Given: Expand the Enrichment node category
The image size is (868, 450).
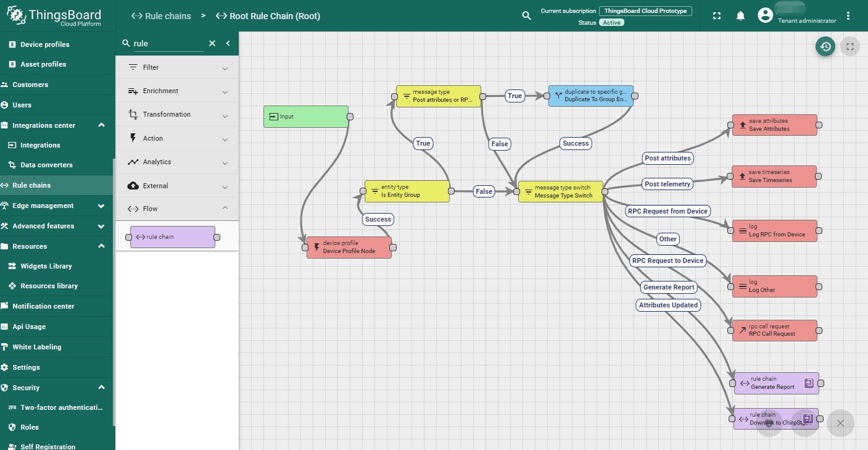Looking at the screenshot, I should 177,91.
